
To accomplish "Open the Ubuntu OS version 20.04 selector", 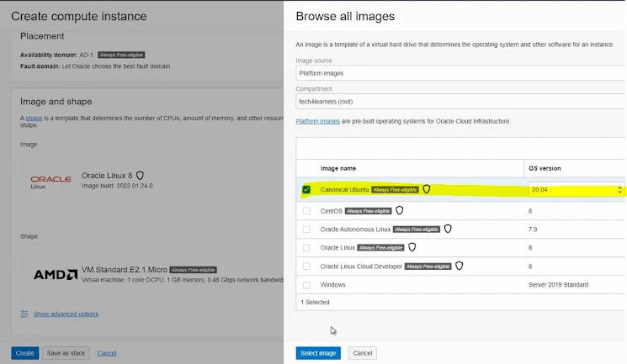I will (576, 190).
